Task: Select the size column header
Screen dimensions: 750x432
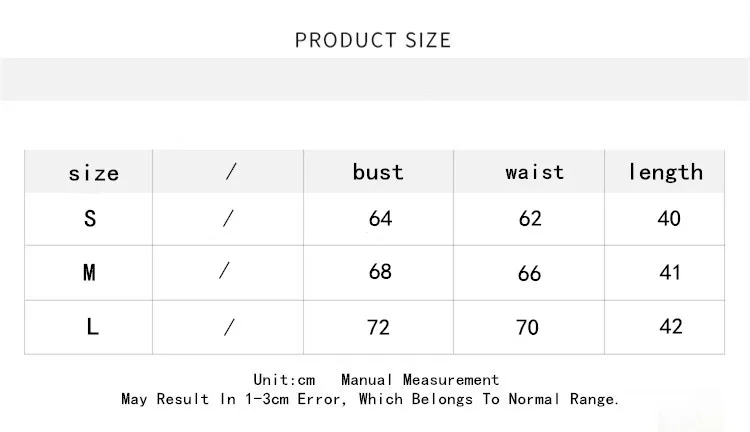Action: [x=94, y=173]
